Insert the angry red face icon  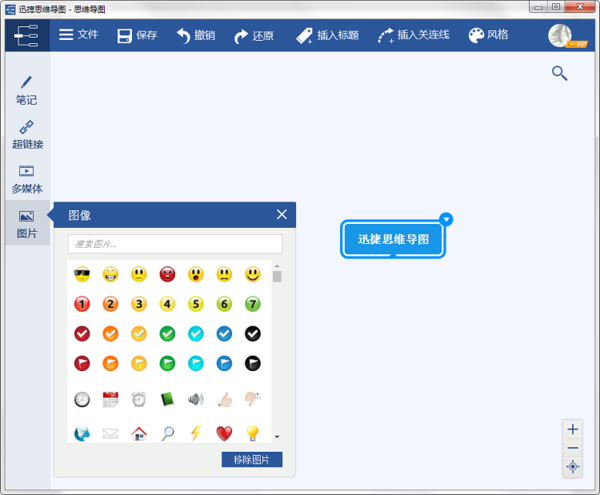tap(167, 274)
